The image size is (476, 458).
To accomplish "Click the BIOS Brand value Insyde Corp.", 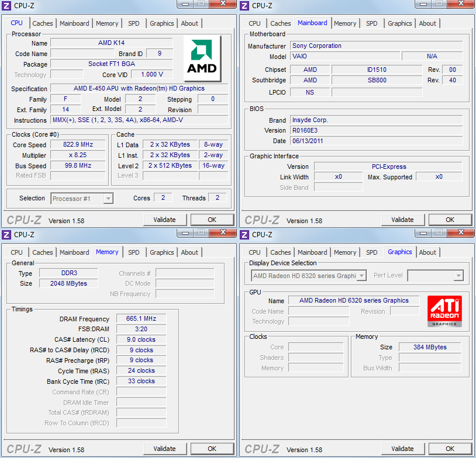I will click(377, 120).
